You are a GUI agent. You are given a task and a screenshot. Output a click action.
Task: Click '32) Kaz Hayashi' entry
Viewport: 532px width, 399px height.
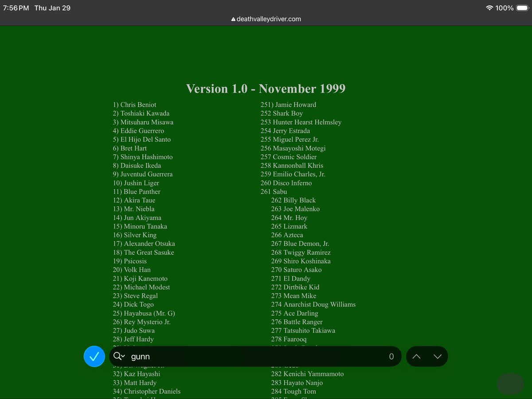[136, 374]
